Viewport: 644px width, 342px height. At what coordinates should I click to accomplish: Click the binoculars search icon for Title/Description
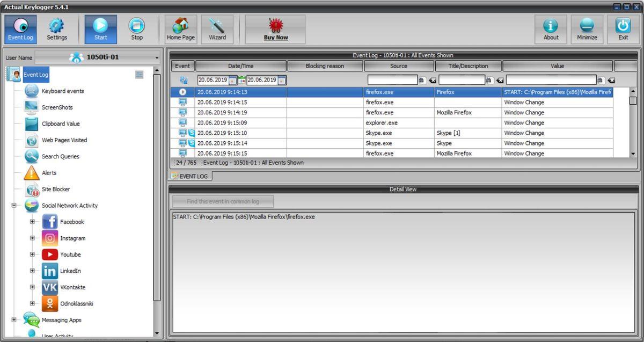click(489, 81)
